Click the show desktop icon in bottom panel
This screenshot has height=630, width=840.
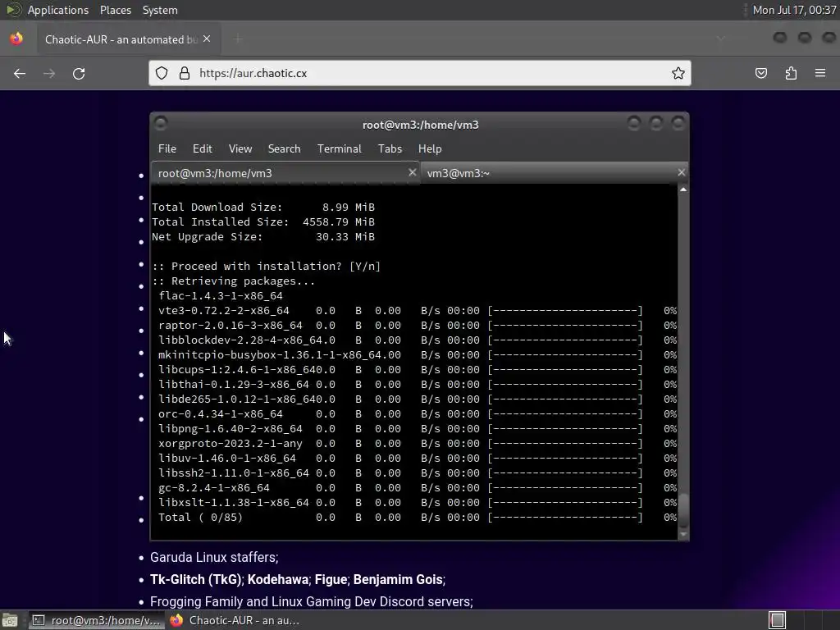click(10, 620)
